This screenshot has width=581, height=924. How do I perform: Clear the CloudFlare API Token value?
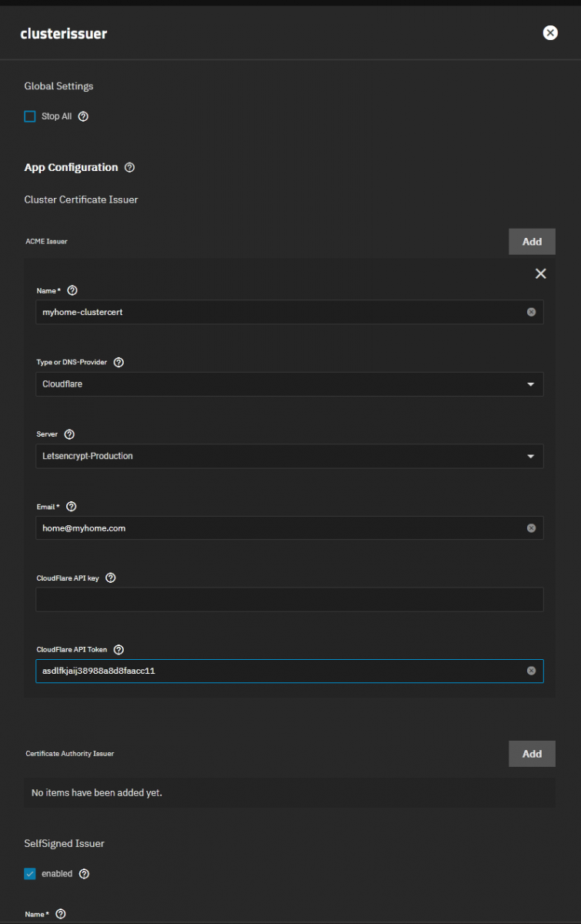[531, 671]
